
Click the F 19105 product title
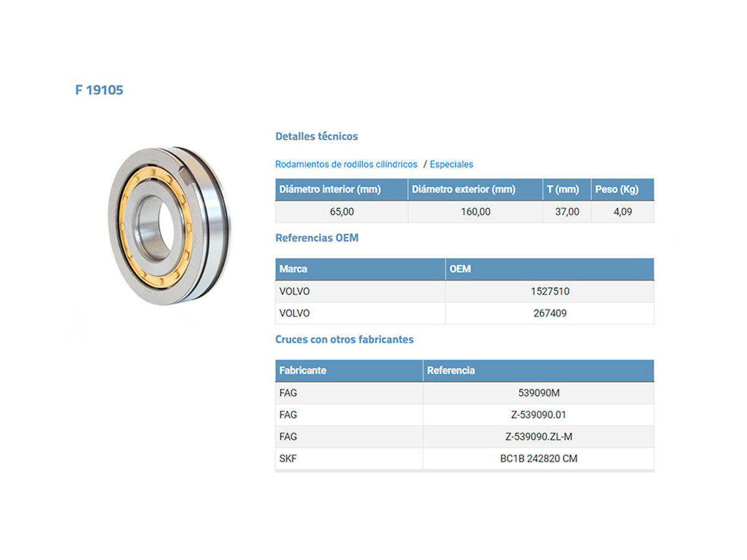pos(100,90)
